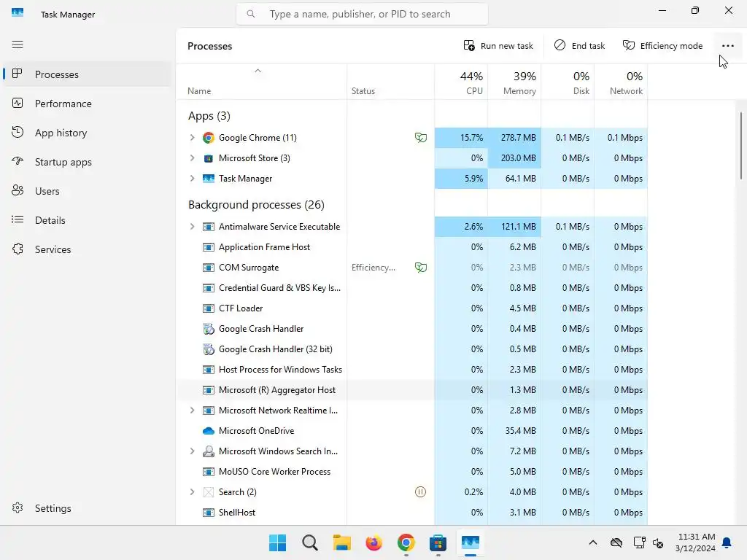Image resolution: width=747 pixels, height=560 pixels.
Task: Open taskbar clock showing 11:31 AM
Action: point(695,542)
